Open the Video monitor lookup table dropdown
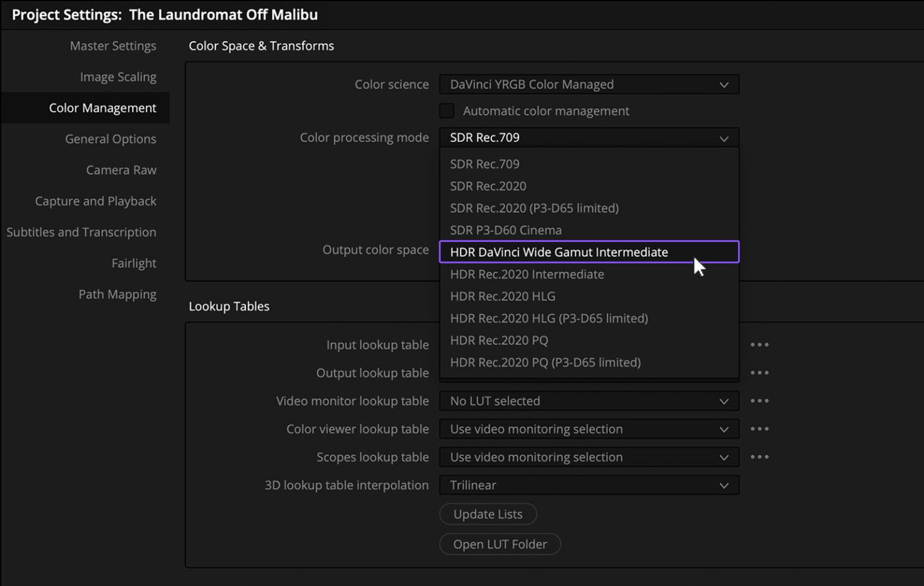The width and height of the screenshot is (924, 586). pyautogui.click(x=589, y=401)
